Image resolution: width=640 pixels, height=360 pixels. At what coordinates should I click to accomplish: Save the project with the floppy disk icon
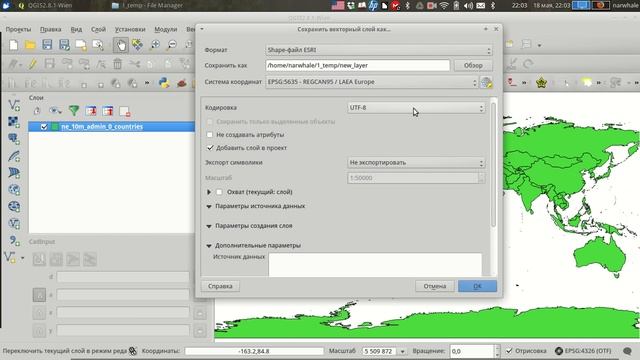47,45
